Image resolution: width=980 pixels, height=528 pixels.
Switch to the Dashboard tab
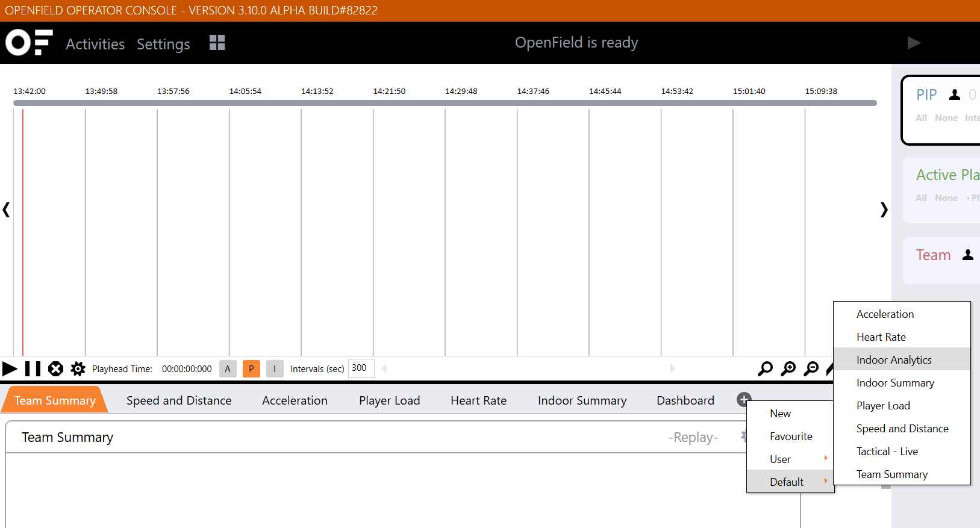click(685, 400)
